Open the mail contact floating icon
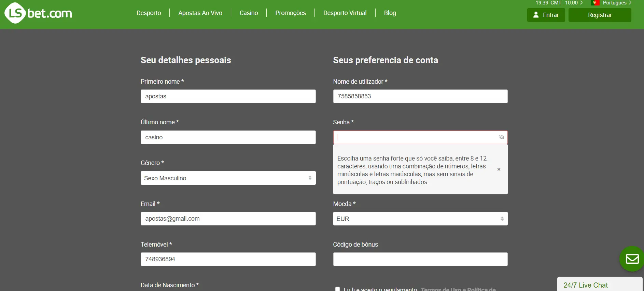Image resolution: width=644 pixels, height=291 pixels. coord(632,259)
